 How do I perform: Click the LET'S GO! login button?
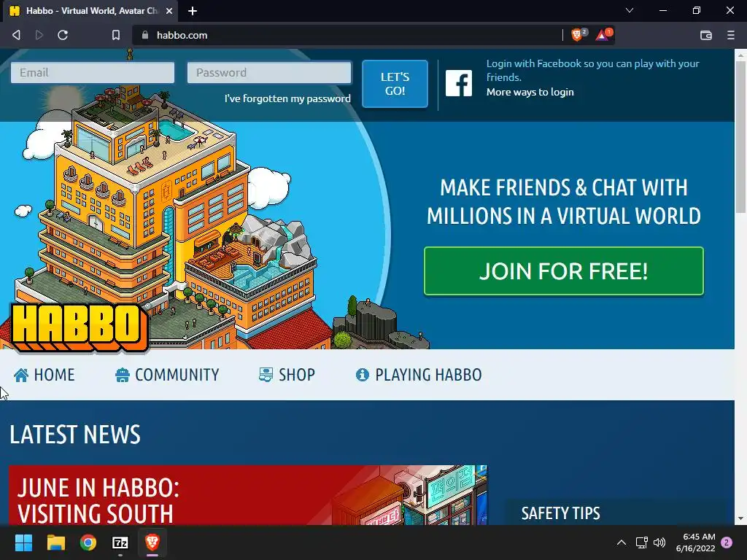pos(395,84)
